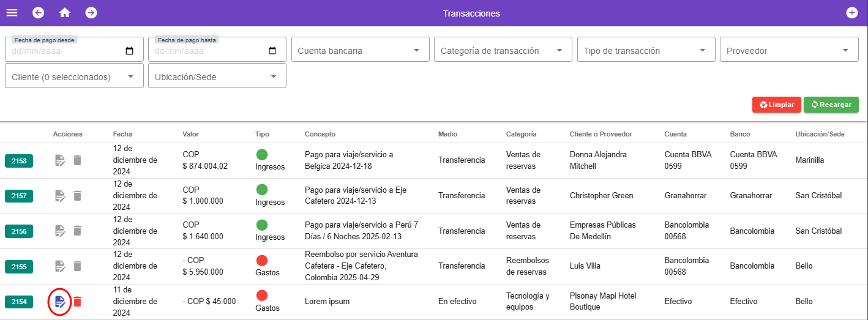This screenshot has width=868, height=320.
Task: Go to home via house icon
Action: point(65,13)
